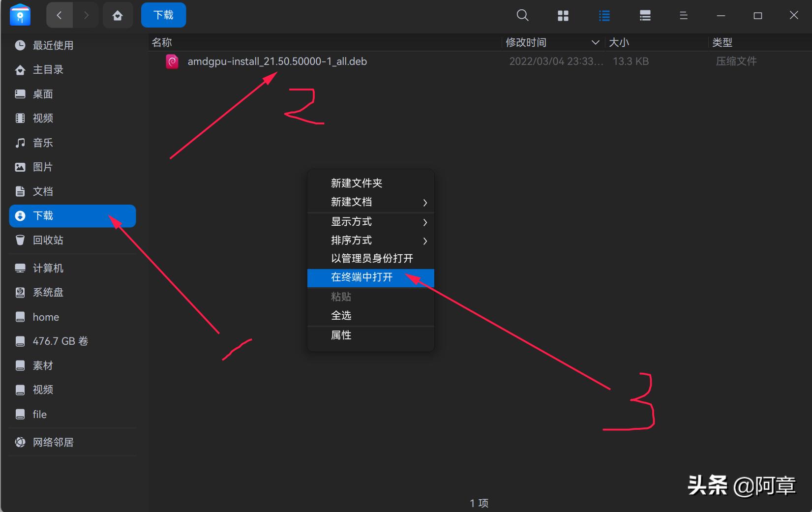Open the hamburger menu in the title bar
Screen dimensions: 812x512
(x=683, y=15)
